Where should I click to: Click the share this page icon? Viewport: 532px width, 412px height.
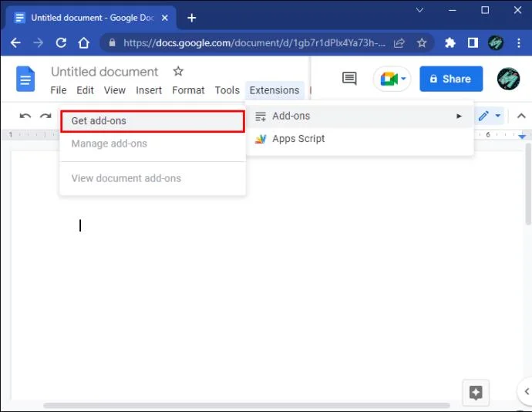[399, 43]
